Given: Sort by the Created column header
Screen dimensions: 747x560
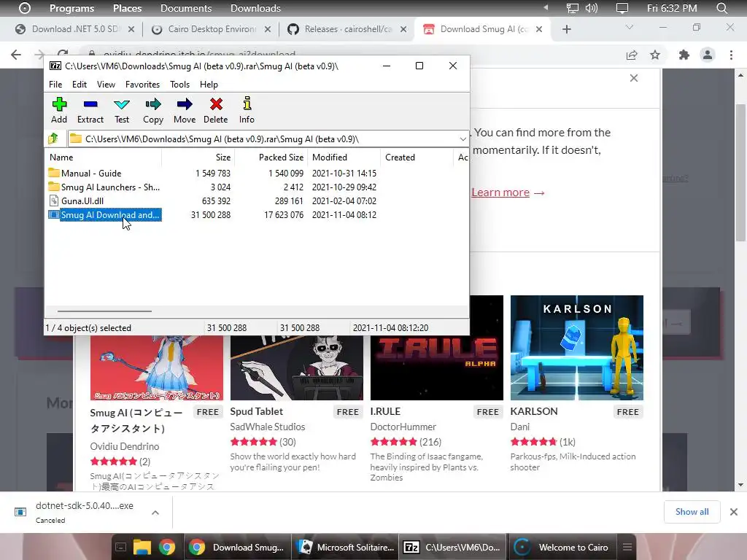Looking at the screenshot, I should 417,157.
